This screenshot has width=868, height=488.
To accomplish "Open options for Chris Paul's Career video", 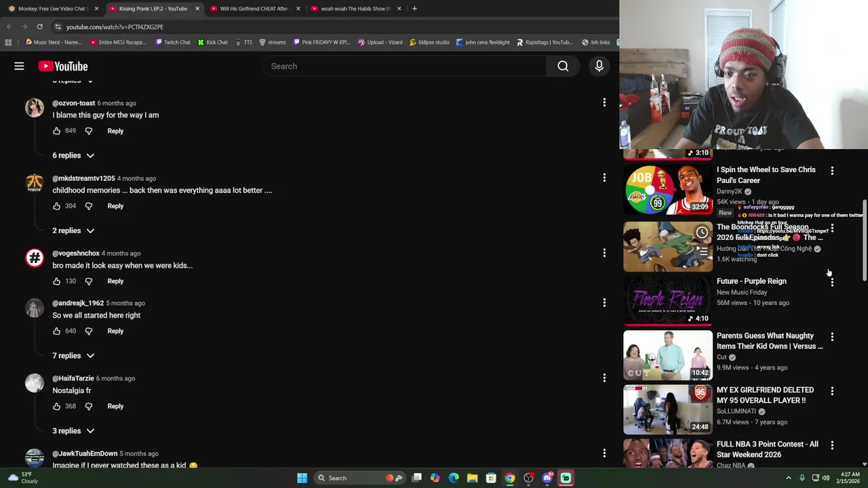I will pyautogui.click(x=832, y=171).
